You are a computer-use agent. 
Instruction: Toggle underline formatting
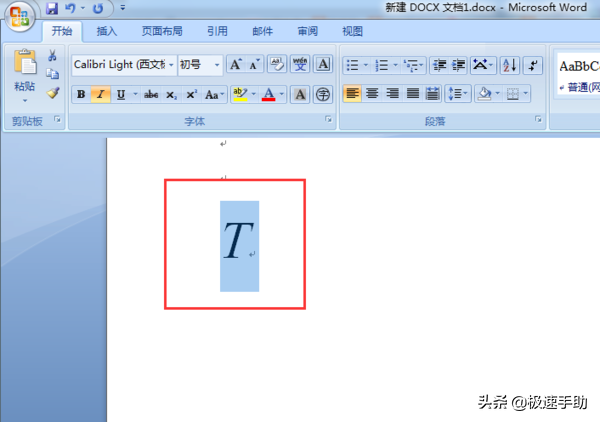pos(121,94)
